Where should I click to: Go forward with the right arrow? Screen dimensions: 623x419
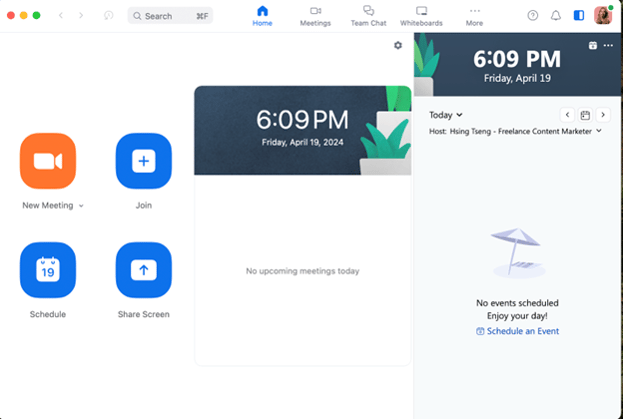pyautogui.click(x=81, y=15)
